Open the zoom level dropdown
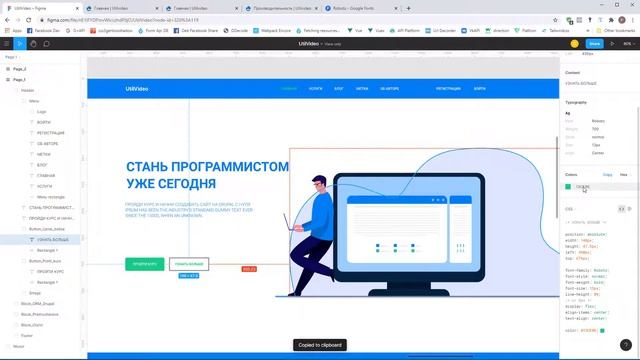640x360 pixels. point(629,44)
